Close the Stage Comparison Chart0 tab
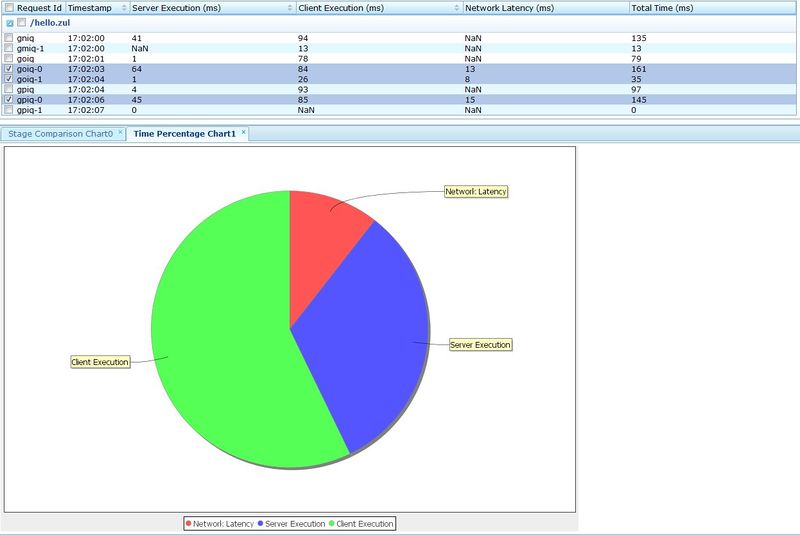 point(120,132)
